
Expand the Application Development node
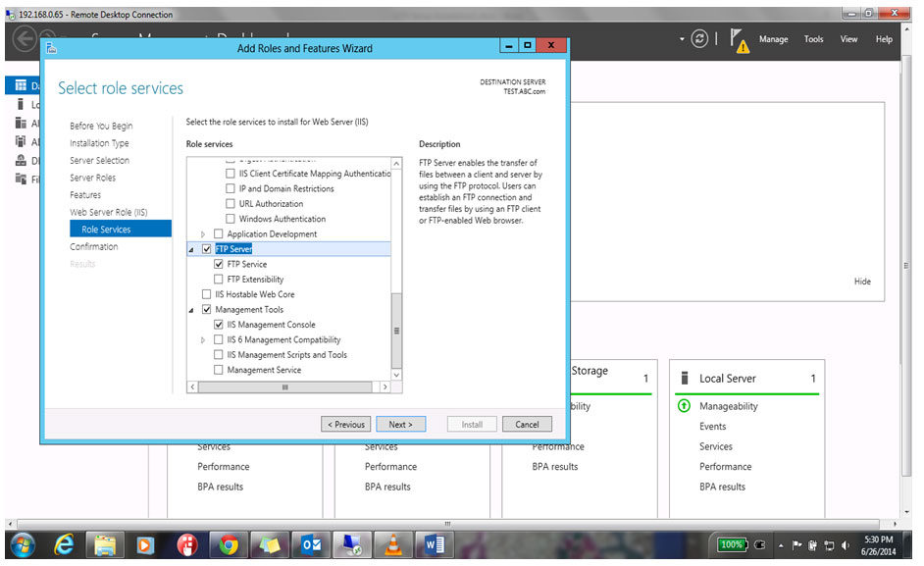203,234
